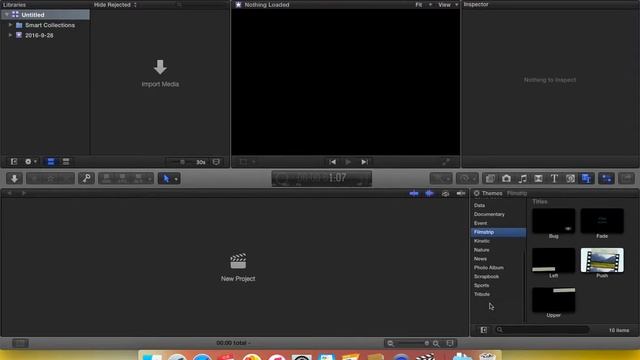Open timeline clip appearance options
640x360 pixels.
450,343
